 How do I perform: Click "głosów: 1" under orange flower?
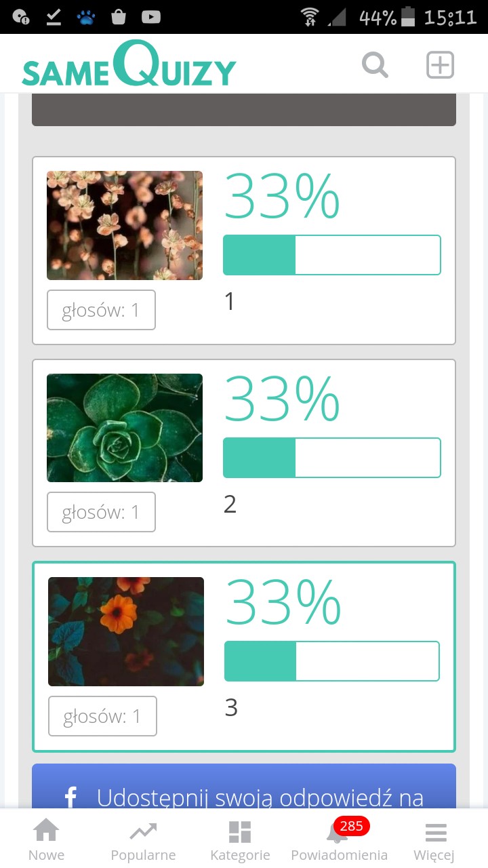(102, 716)
